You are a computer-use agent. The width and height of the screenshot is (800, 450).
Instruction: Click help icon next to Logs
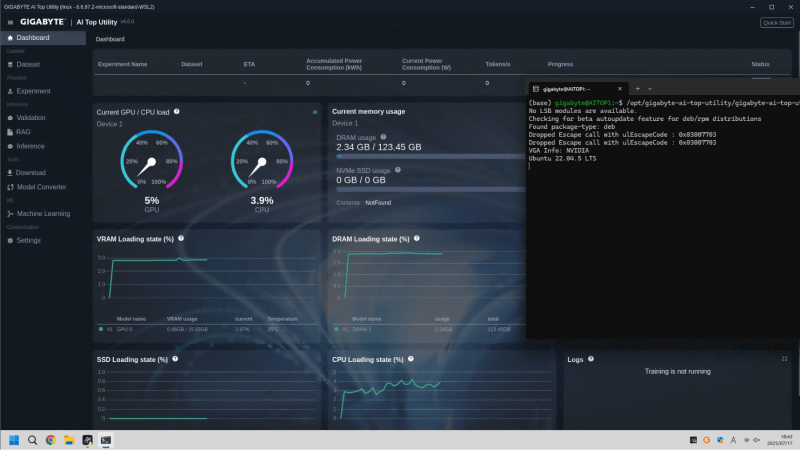coord(591,359)
